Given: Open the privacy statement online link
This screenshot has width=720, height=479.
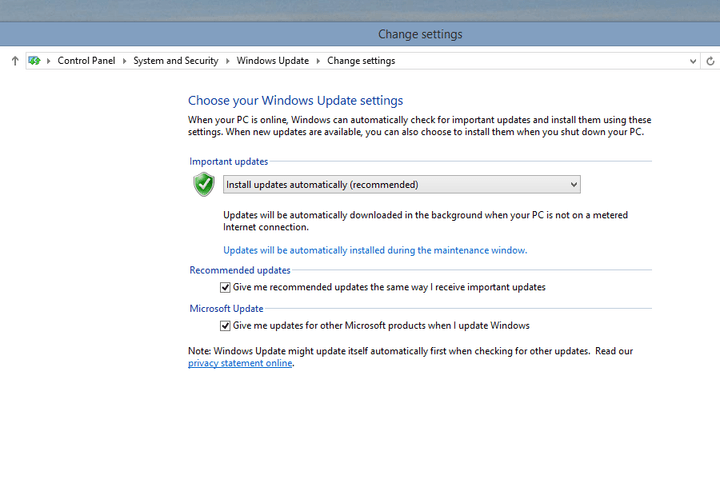Looking at the screenshot, I should click(x=240, y=363).
